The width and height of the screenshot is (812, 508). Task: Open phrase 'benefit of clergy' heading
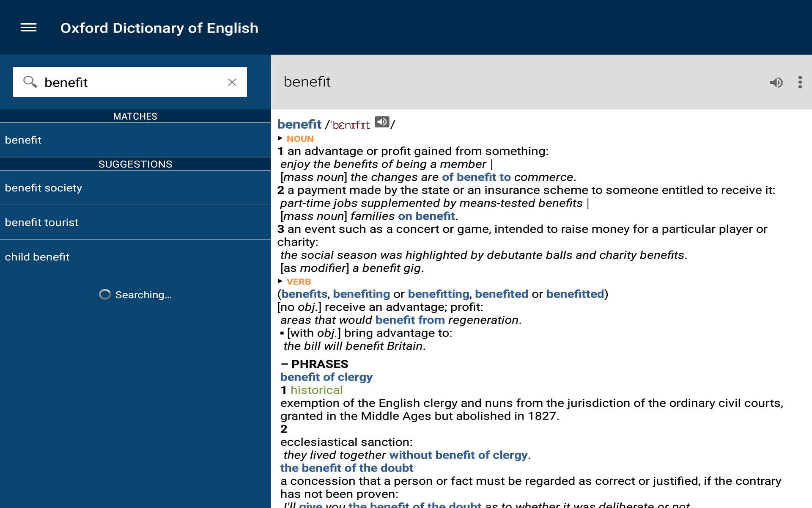326,377
